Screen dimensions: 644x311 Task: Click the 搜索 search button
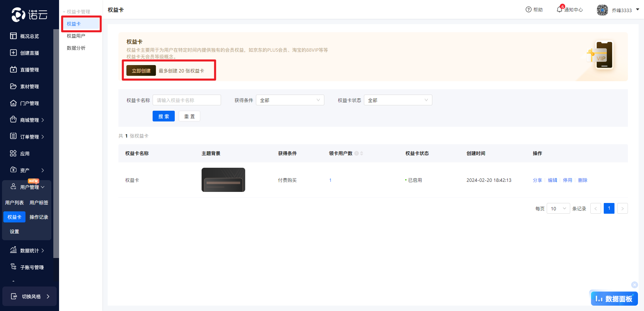(164, 116)
